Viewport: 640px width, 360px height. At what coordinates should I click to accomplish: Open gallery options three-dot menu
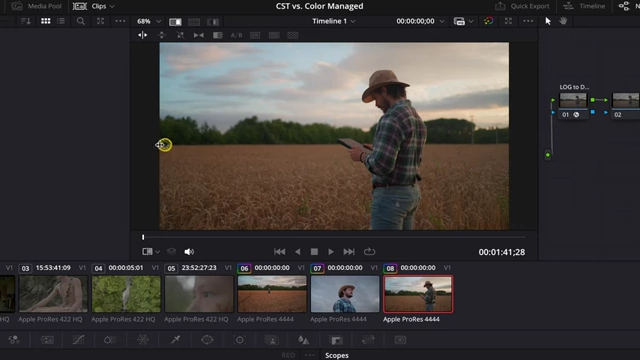pyautogui.click(x=120, y=21)
